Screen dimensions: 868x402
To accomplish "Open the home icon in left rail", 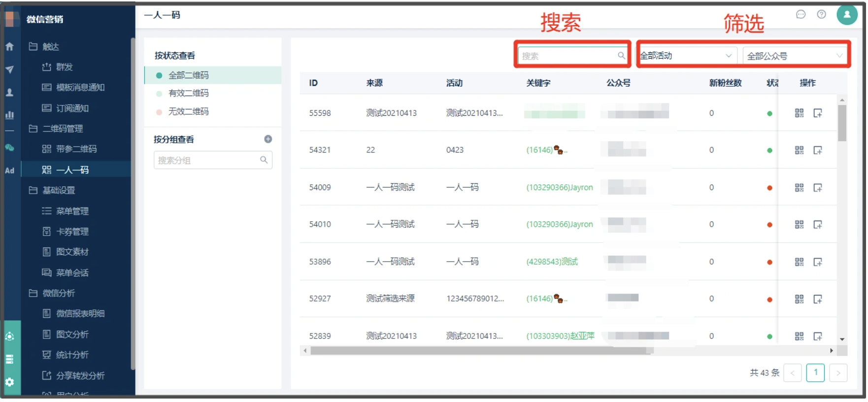I will tap(9, 47).
